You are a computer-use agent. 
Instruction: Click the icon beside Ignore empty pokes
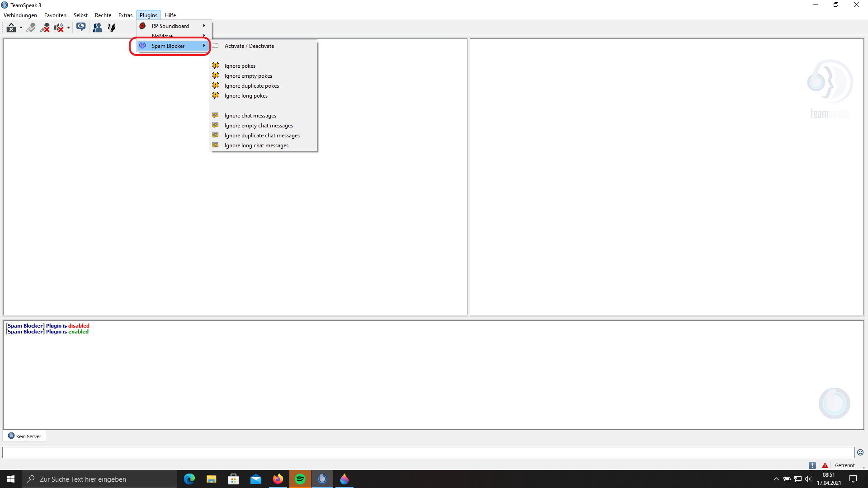(216, 76)
